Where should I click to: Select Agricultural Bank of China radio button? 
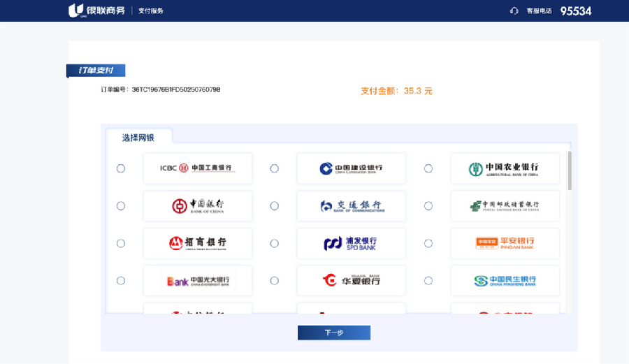click(x=428, y=168)
